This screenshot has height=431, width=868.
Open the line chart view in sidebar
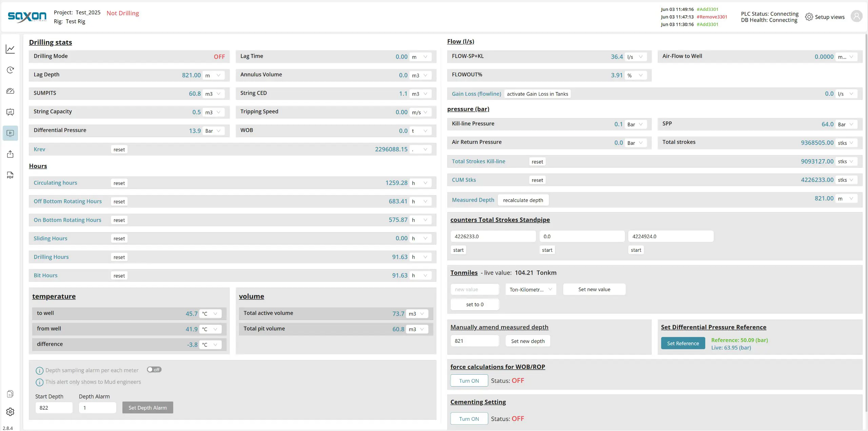pos(10,49)
